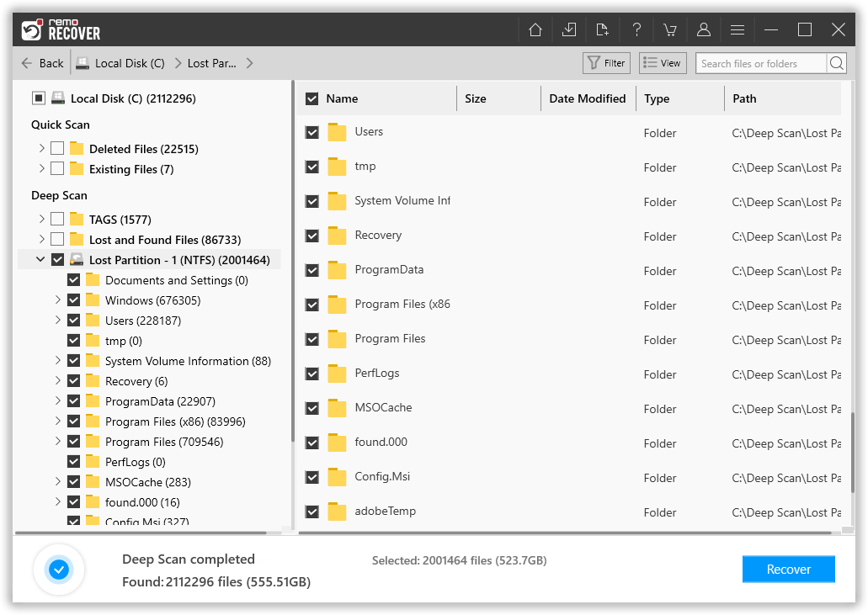Click the Deleted Files folder icon in tree

(x=77, y=148)
